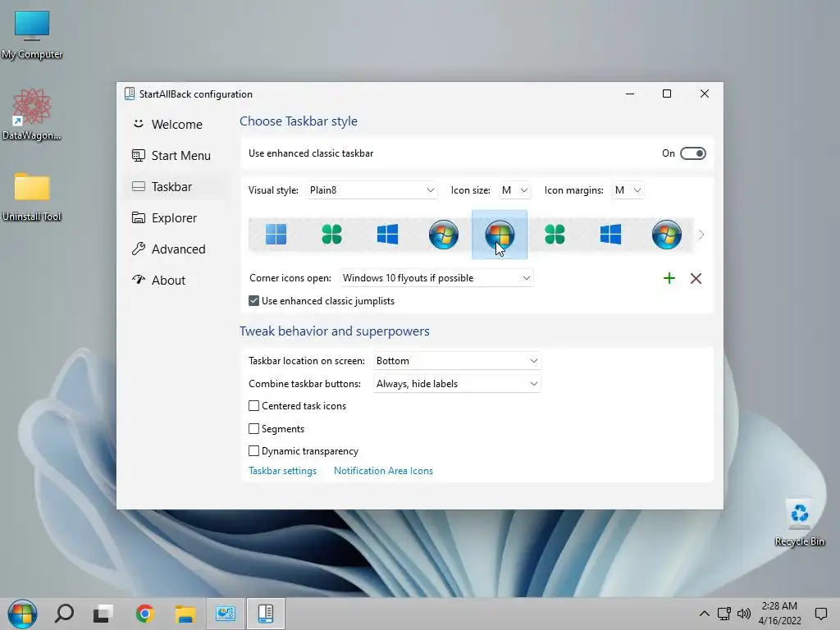Viewport: 840px width, 630px height.
Task: Open taskbar Search magnifier
Action: click(64, 614)
